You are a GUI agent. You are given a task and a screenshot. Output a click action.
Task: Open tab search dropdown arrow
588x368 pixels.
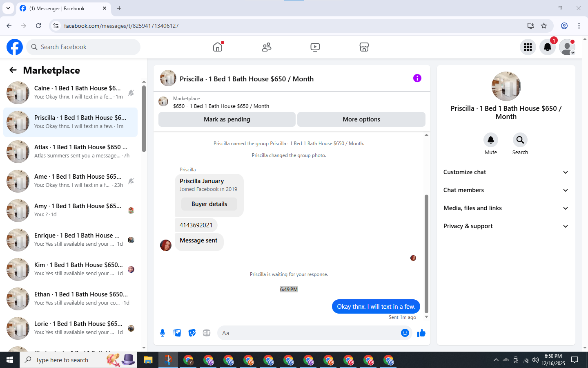[x=8, y=8]
